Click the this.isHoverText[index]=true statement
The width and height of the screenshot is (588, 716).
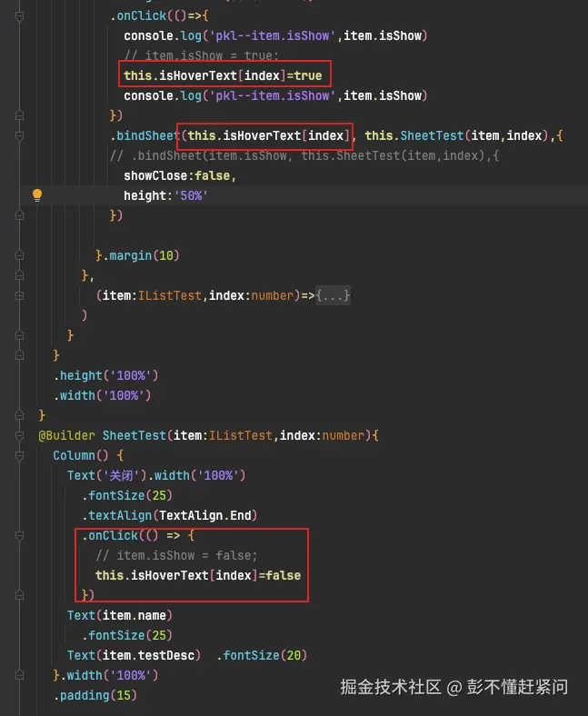(223, 75)
